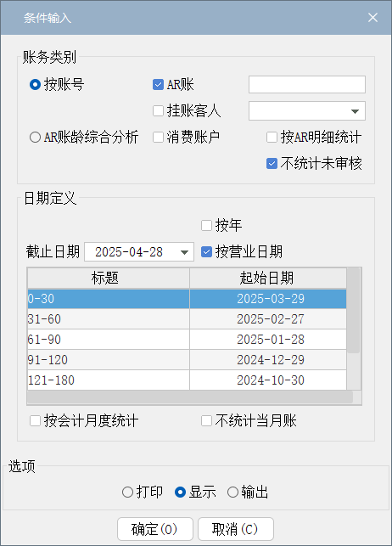Select AR账龄综合分析 radio option
Screen dimensions: 392x546
tap(35, 138)
